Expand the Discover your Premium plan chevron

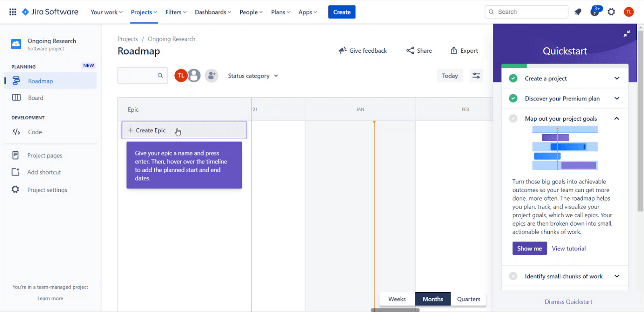pos(617,99)
